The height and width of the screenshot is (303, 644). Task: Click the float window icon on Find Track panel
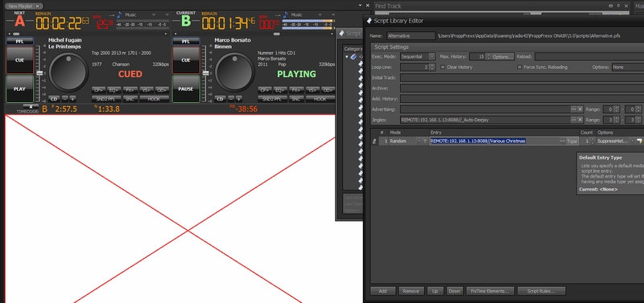click(611, 6)
